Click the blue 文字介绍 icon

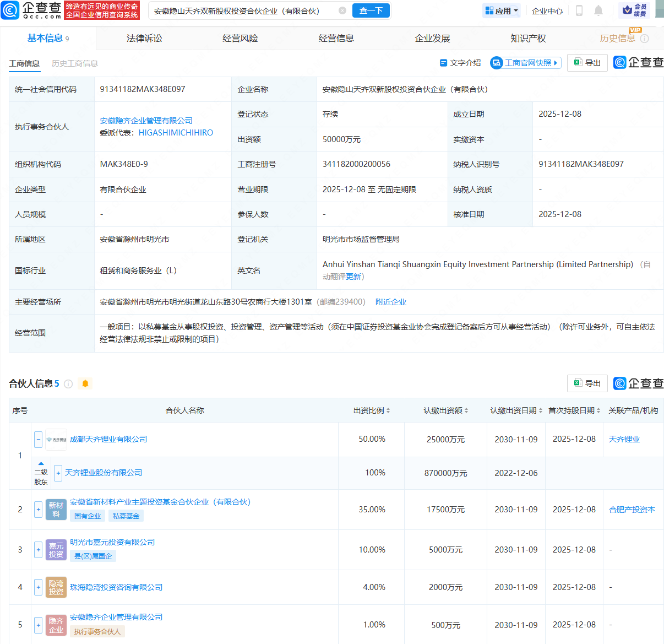[445, 62]
